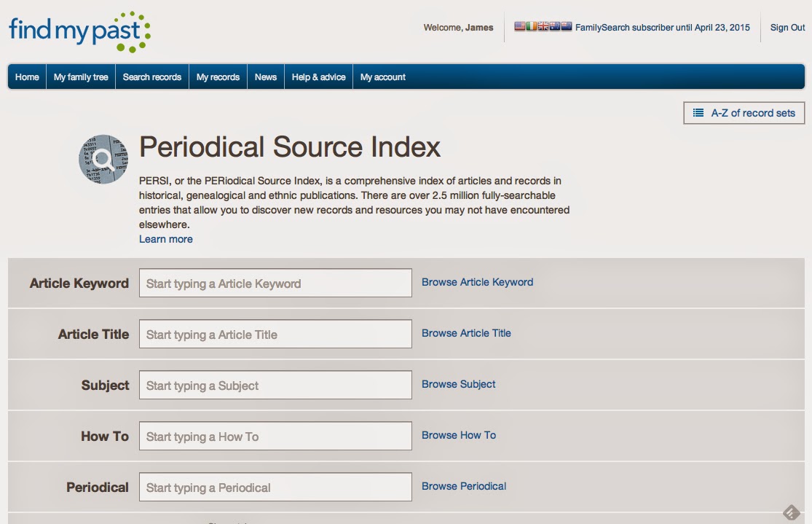This screenshot has width=812, height=524.
Task: Click FamilySearch subscriber until April 23, 2015
Action: [662, 28]
